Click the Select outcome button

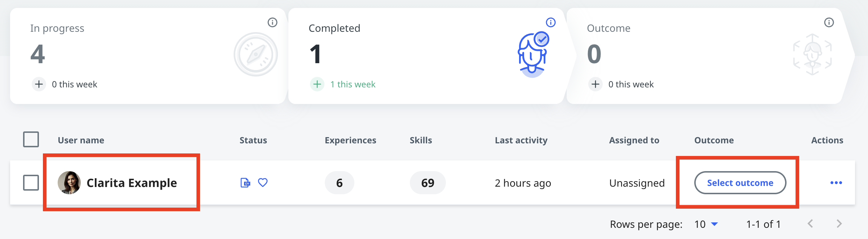740,183
